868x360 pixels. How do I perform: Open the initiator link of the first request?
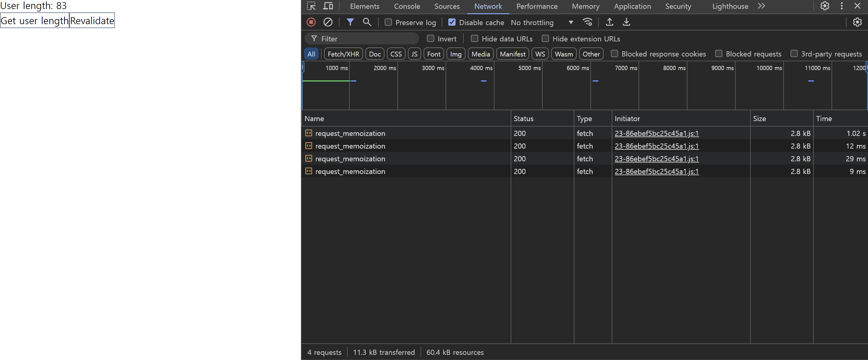click(x=656, y=133)
